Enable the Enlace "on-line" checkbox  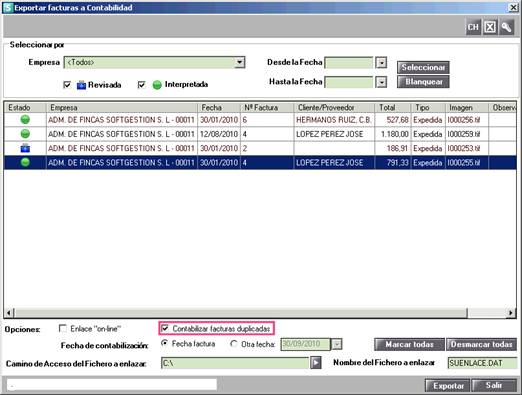pyautogui.click(x=62, y=329)
